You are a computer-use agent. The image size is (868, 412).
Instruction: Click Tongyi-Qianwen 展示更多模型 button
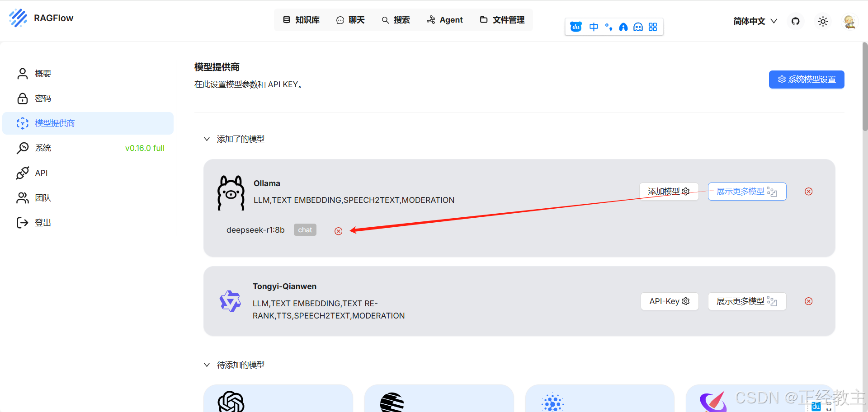pyautogui.click(x=747, y=301)
